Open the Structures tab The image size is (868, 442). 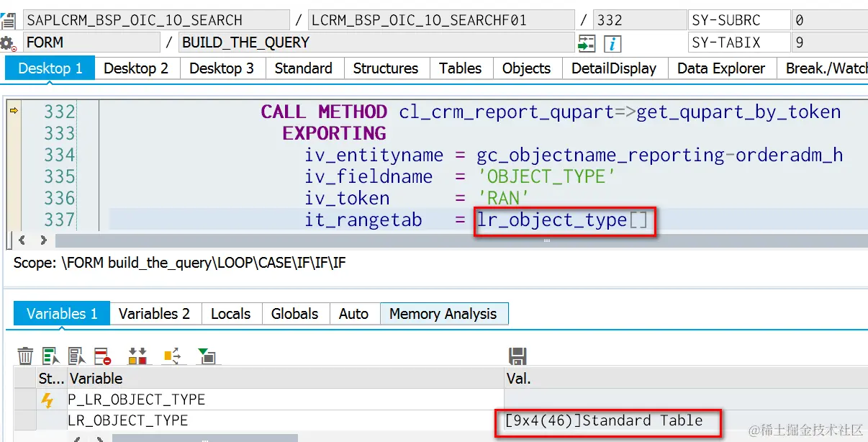[386, 68]
